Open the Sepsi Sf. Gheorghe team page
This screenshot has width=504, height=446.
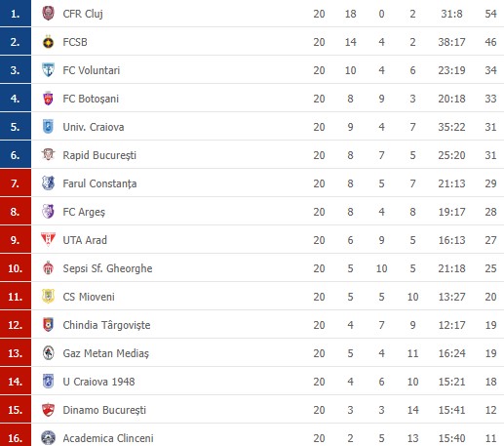pyautogui.click(x=107, y=268)
